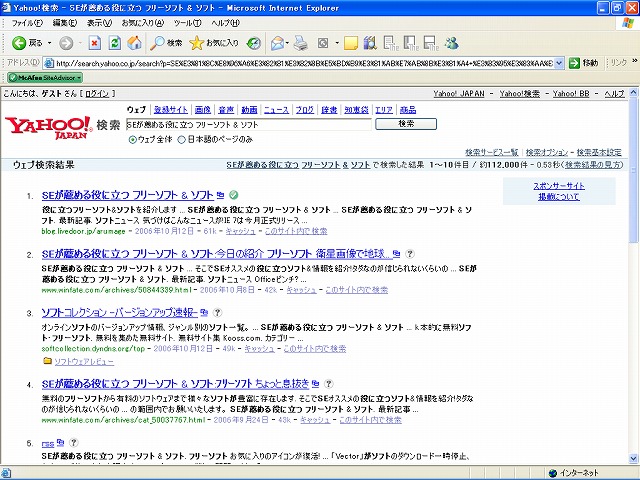Click the folder icon next to ソフトウェアレビュー
The image size is (640, 480).
pos(47,361)
